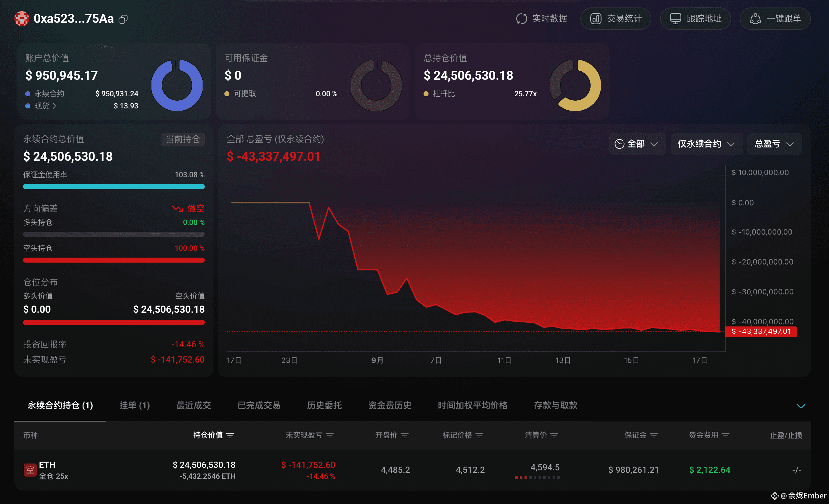The height and width of the screenshot is (504, 829).
Task: Click the wallet avatar icon
Action: click(x=22, y=18)
